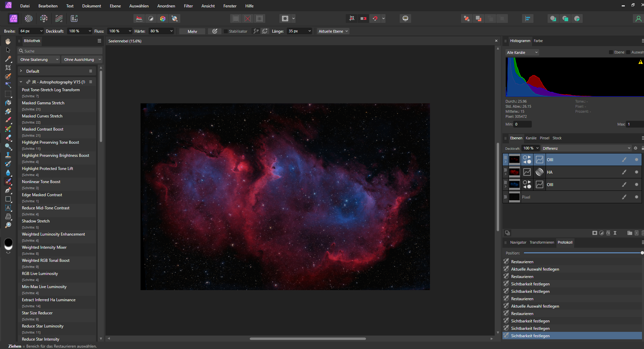Toggle the Auswahl checkbox in Histogramm
The width and height of the screenshot is (644, 349).
[x=628, y=52]
